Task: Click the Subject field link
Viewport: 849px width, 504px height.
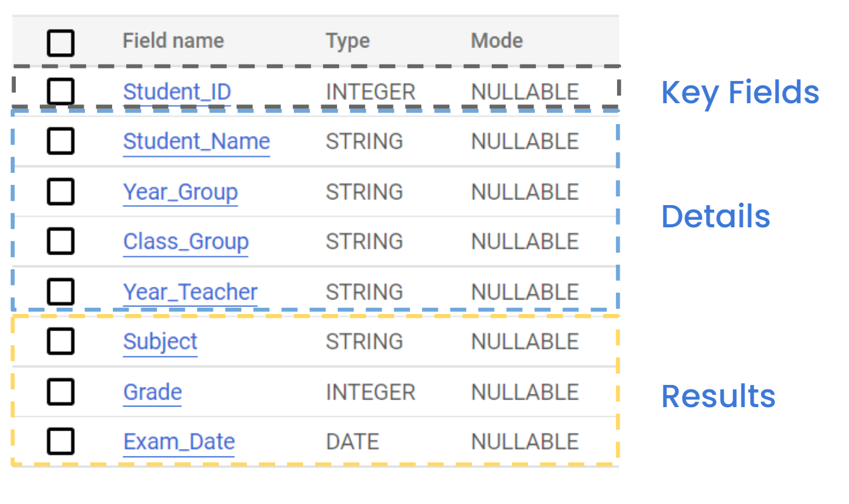Action: (x=160, y=342)
